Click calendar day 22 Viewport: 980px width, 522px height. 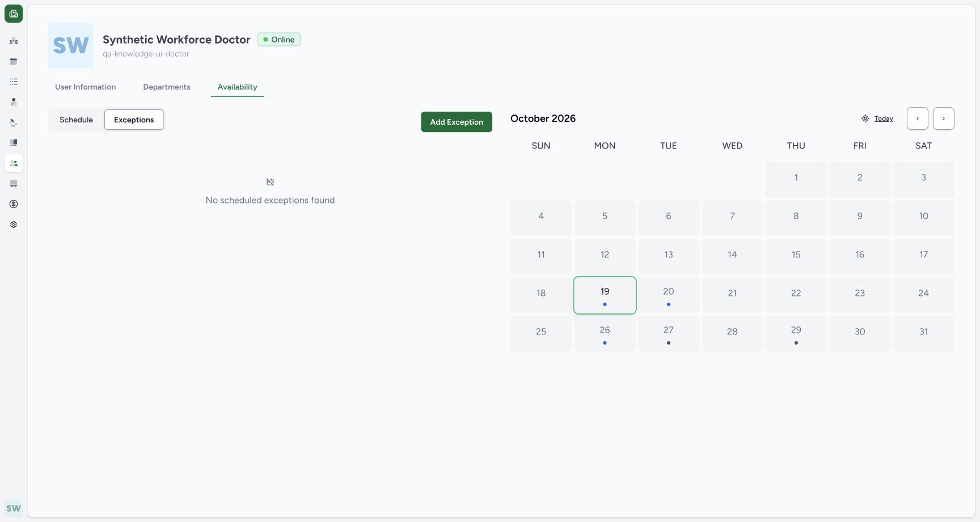click(796, 295)
